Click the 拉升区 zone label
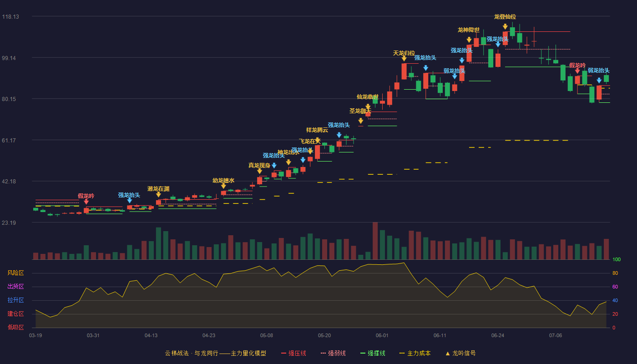Viewport: 637px width, 364px height. tap(16, 300)
